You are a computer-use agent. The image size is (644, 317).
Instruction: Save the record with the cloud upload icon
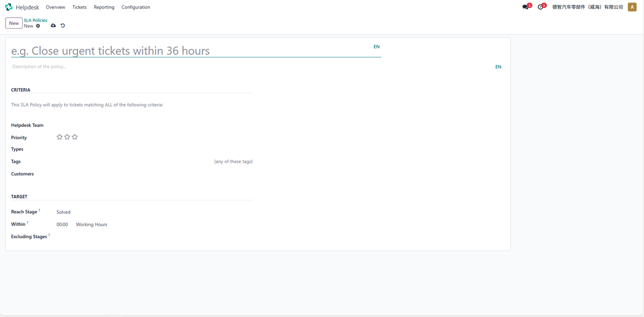pos(53,26)
